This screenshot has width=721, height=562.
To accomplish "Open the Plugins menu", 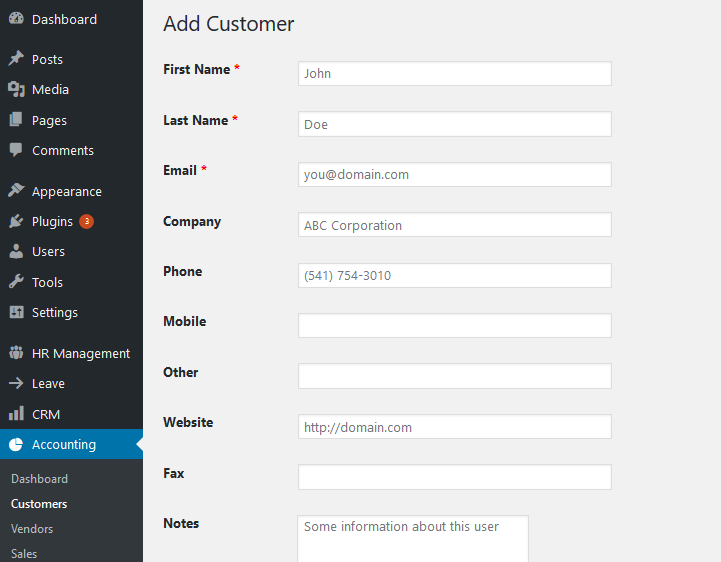I will pyautogui.click(x=71, y=222).
